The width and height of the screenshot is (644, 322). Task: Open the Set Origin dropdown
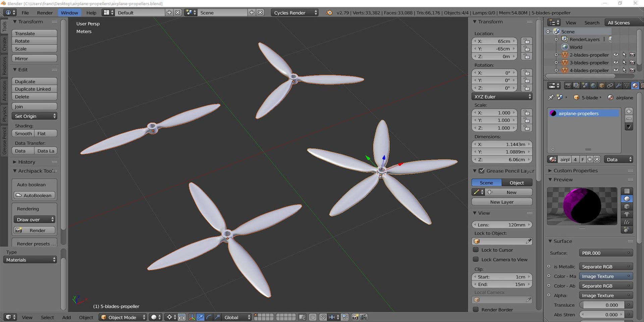[x=34, y=116]
